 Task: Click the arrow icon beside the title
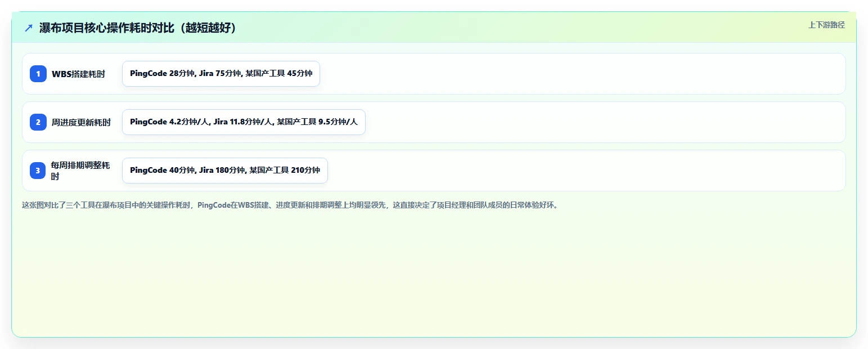pos(29,28)
